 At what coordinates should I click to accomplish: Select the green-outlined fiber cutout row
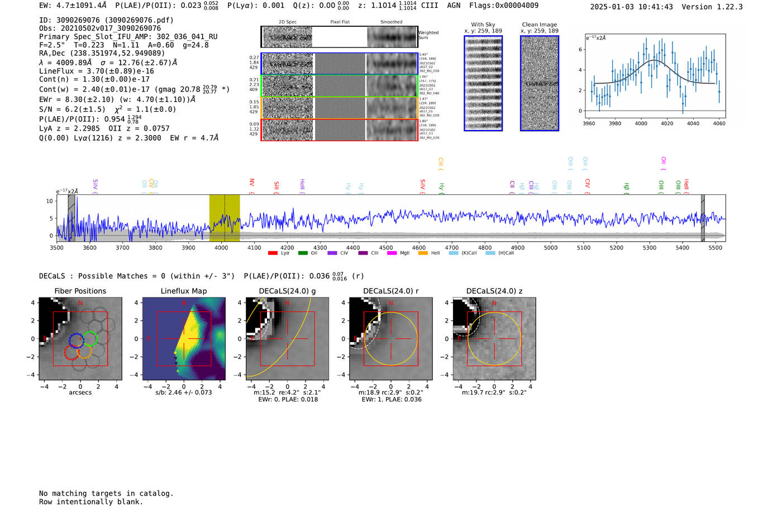pos(340,85)
